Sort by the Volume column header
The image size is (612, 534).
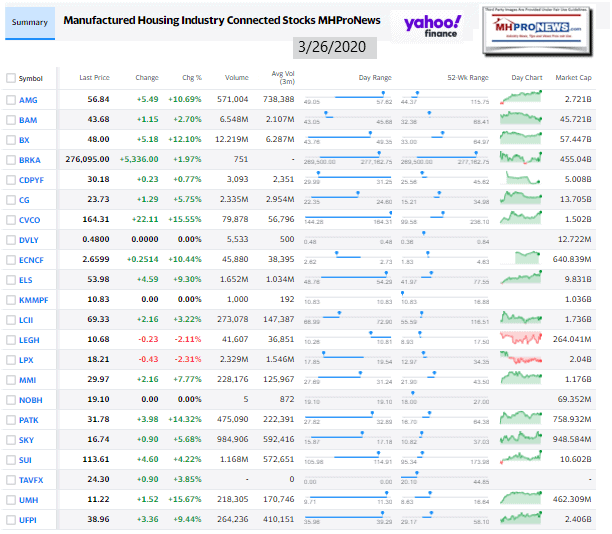point(237,77)
